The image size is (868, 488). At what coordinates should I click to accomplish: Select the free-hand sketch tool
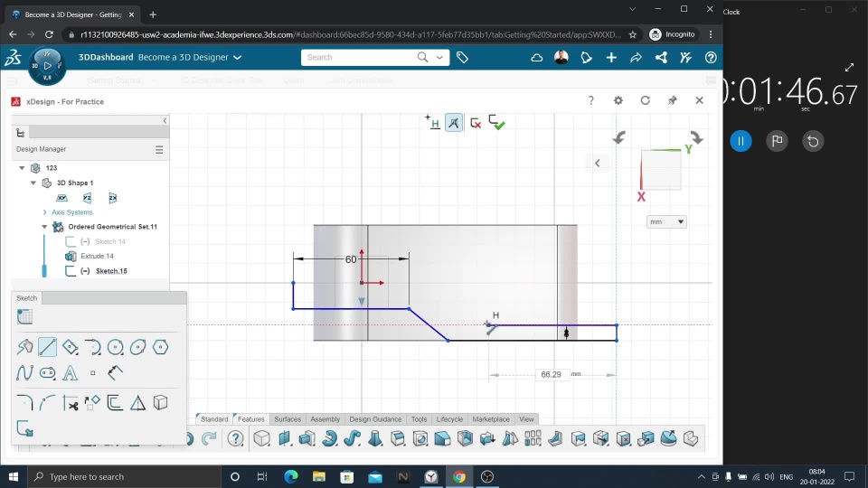[25, 347]
